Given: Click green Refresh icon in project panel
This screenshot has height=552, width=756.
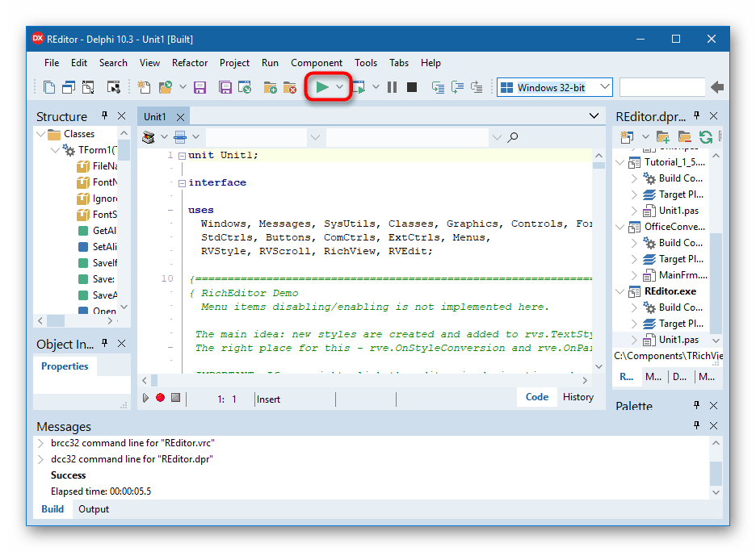Looking at the screenshot, I should (x=705, y=137).
